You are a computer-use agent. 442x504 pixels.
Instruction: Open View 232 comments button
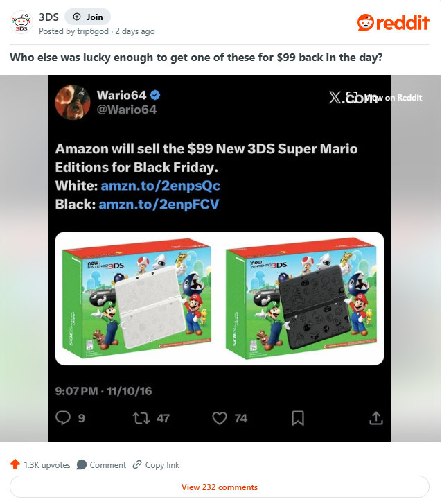[220, 487]
